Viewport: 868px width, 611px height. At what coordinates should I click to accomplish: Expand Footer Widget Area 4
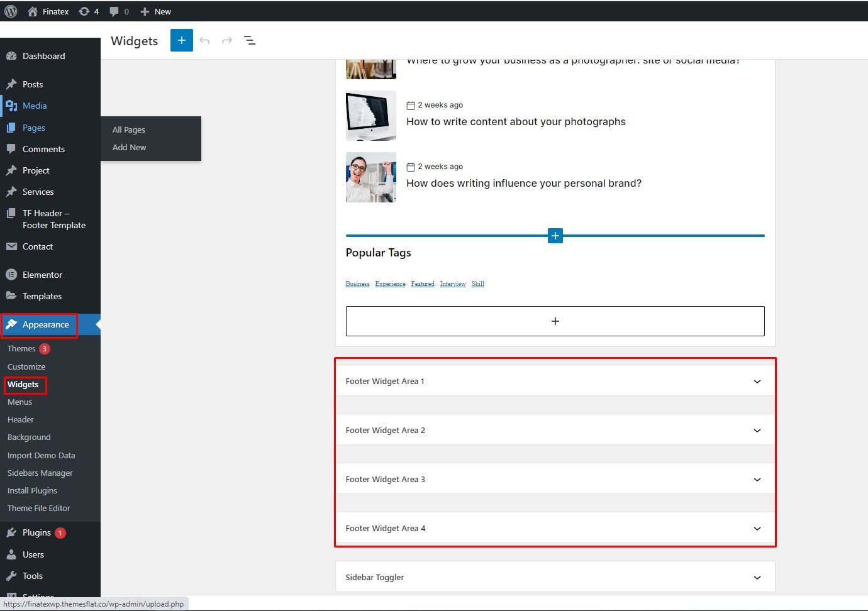click(x=555, y=528)
